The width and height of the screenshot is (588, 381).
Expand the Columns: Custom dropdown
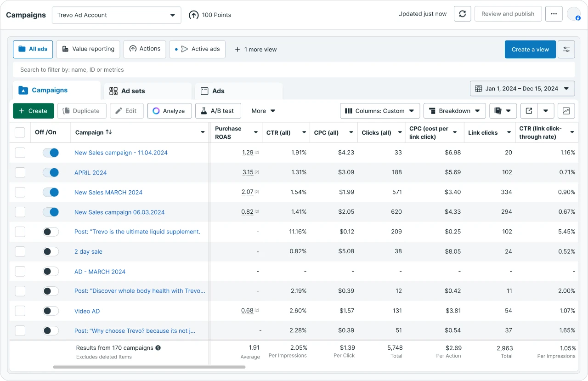click(x=380, y=111)
